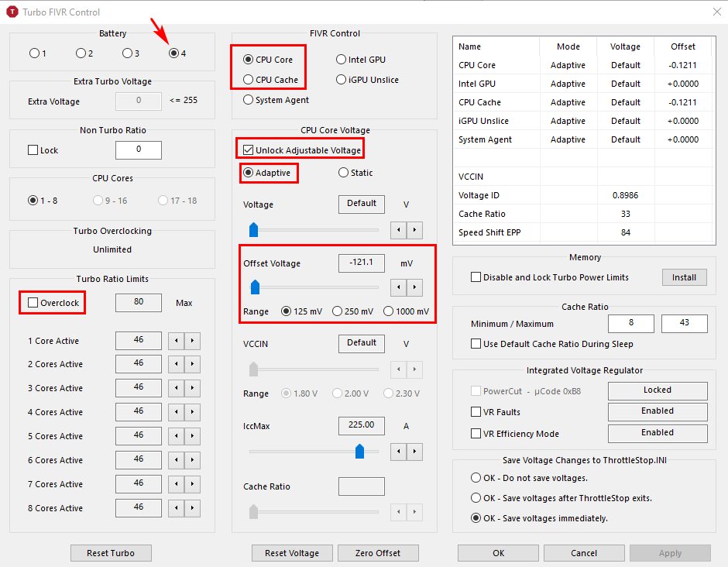Decrease the 2 Cores Active ratio
Screen dimensions: 728x567
176,364
